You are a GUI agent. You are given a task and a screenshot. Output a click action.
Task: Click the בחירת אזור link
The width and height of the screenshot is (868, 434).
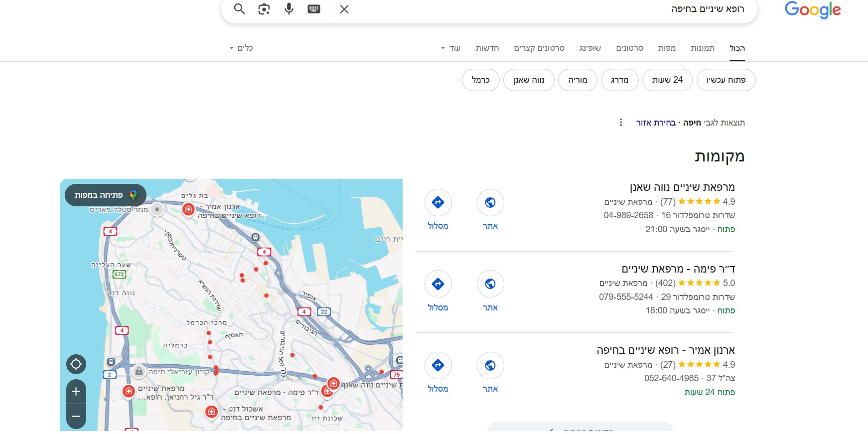pos(656,123)
